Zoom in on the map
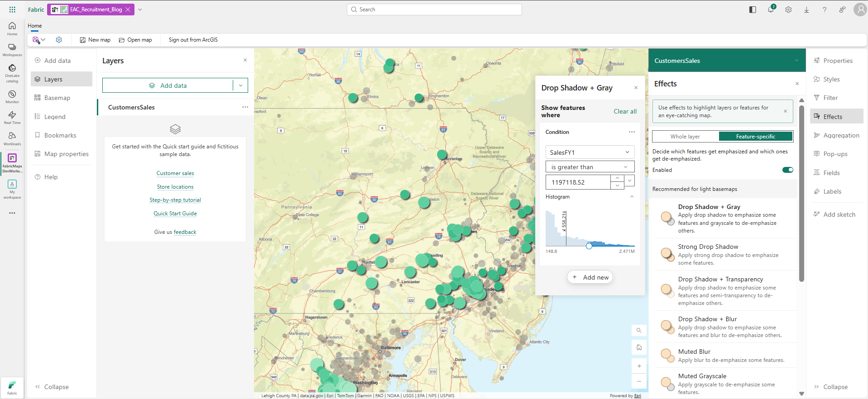 pos(639,366)
